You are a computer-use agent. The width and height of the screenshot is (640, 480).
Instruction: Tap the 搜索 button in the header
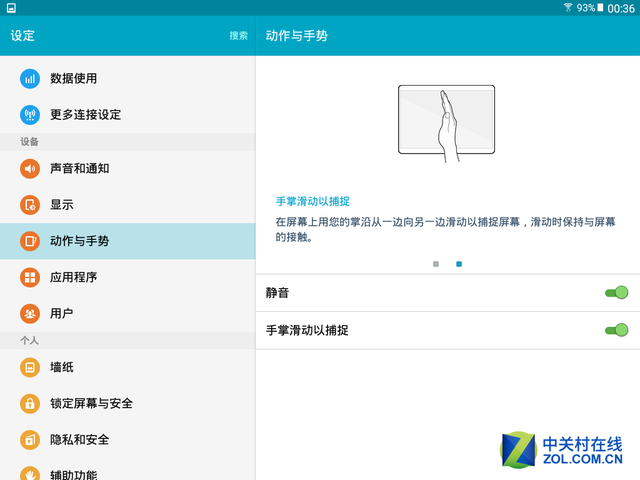coord(238,36)
